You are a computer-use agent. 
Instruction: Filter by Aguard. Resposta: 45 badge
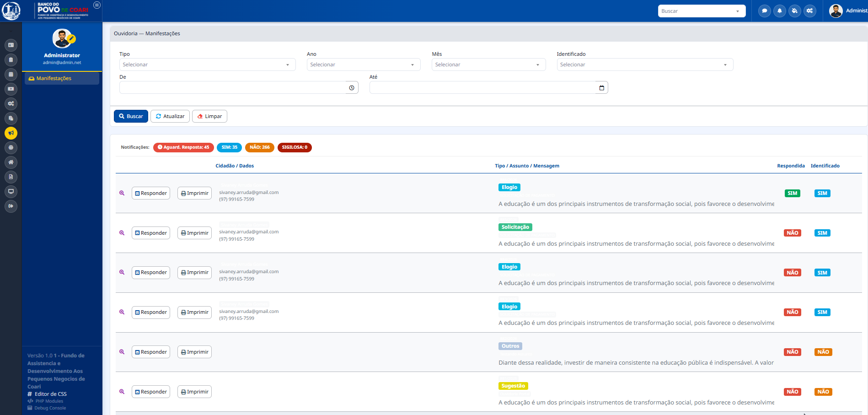click(x=183, y=147)
